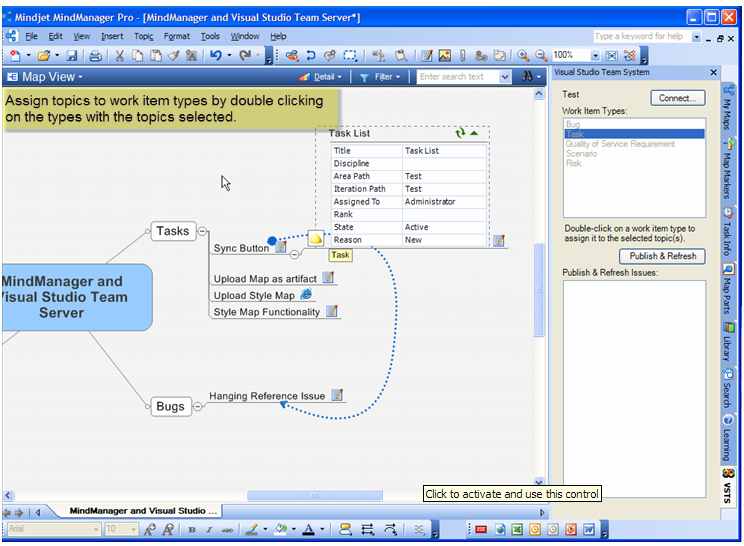
Task: Click the Publish & Refresh button
Action: click(662, 256)
